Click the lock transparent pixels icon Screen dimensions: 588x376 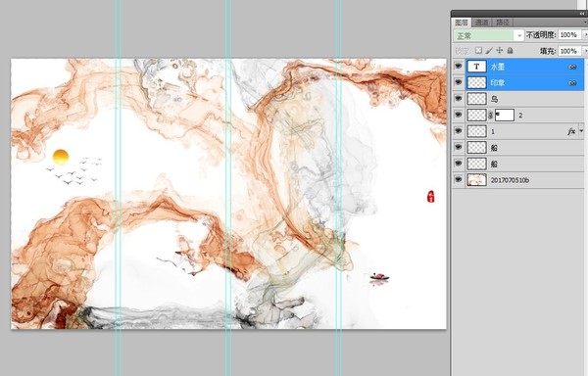pyautogui.click(x=478, y=50)
